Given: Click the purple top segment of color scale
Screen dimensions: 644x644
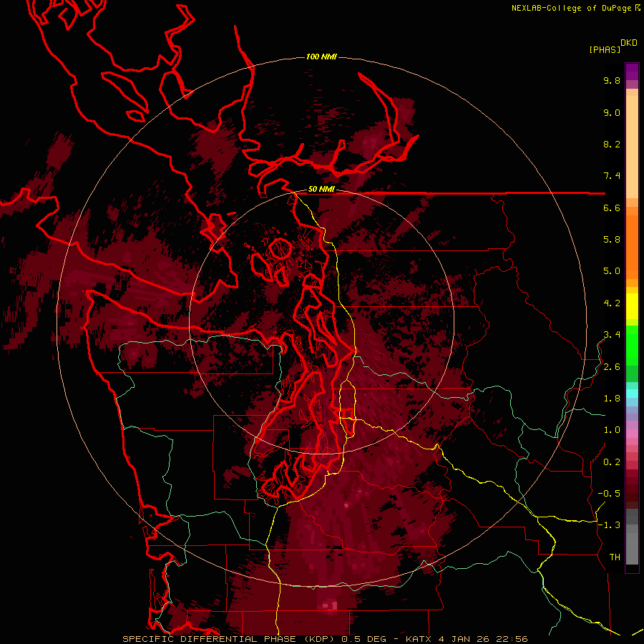Looking at the screenshot, I should (632, 72).
